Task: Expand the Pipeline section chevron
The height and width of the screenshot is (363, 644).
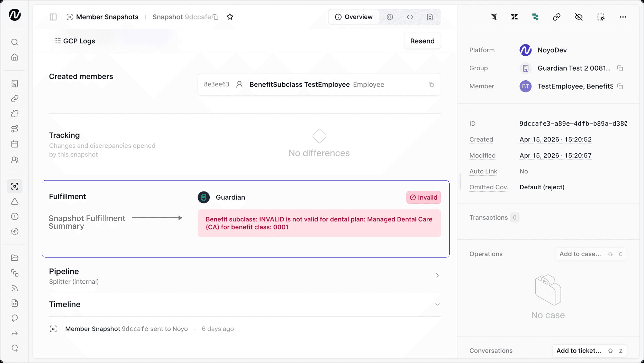Action: (x=437, y=275)
